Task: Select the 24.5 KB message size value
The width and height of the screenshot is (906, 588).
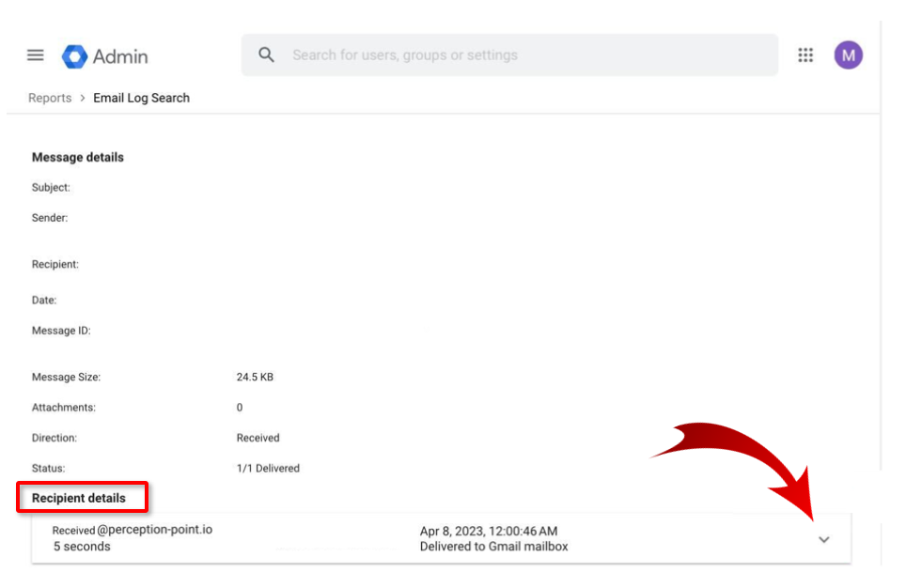Action: (x=255, y=378)
